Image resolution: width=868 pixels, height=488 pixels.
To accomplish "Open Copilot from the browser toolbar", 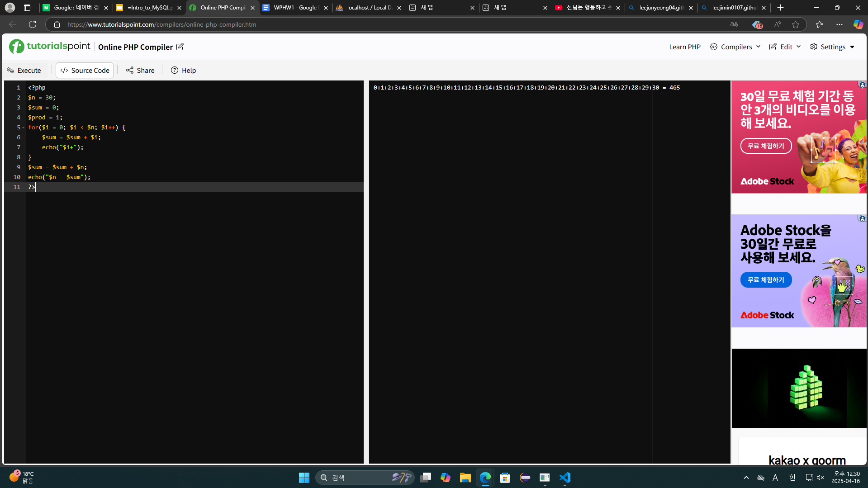I will tap(858, 24).
